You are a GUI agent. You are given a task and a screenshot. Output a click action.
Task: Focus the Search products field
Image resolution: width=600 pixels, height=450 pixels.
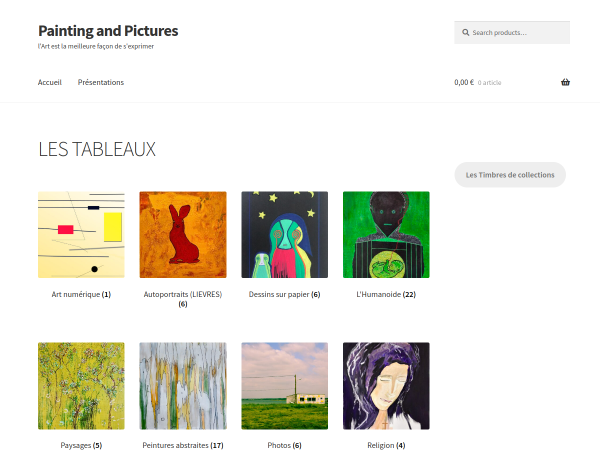tap(512, 33)
